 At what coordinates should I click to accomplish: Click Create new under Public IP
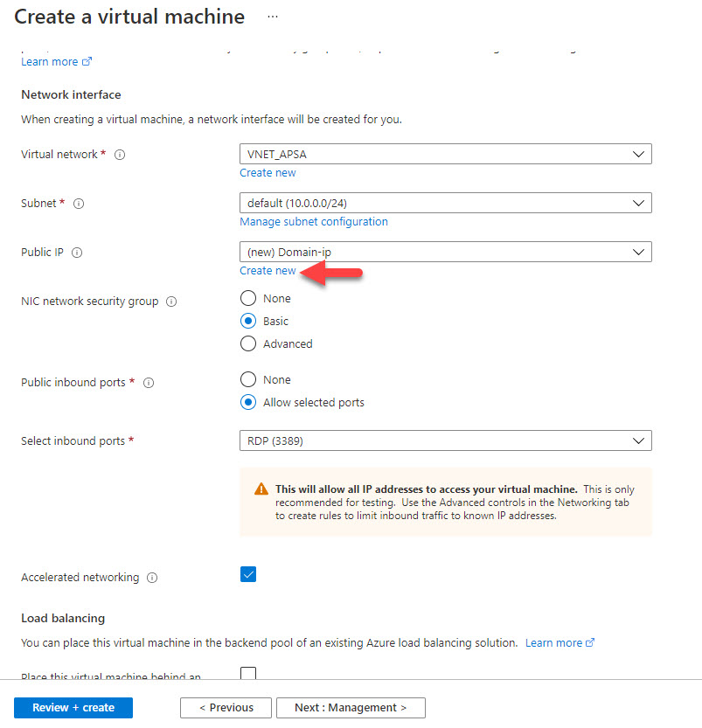click(x=268, y=270)
